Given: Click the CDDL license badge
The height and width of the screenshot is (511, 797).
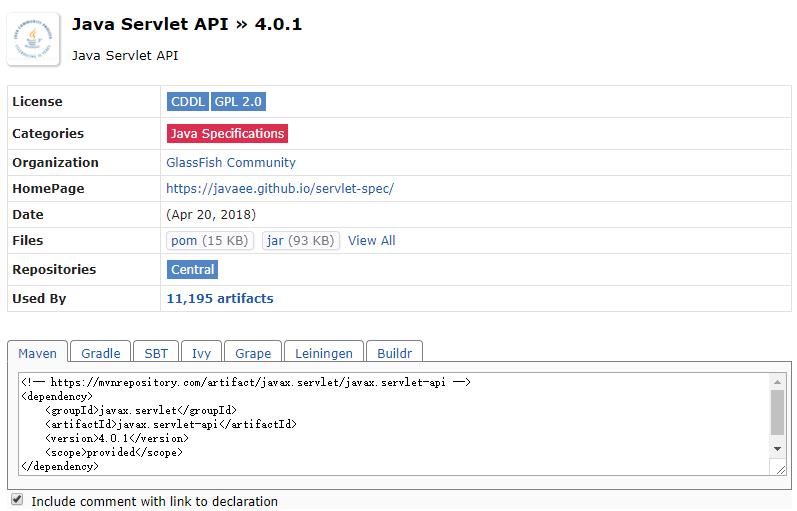Looking at the screenshot, I should [x=188, y=101].
